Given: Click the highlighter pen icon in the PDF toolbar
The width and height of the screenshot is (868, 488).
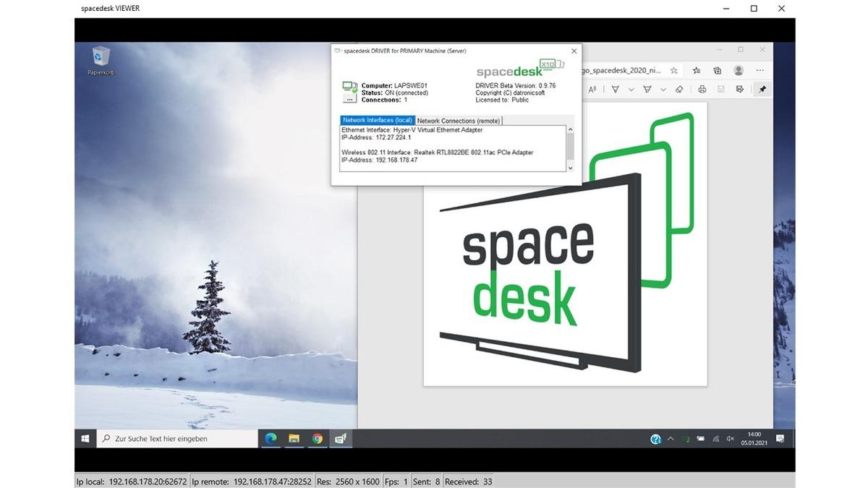Looking at the screenshot, I should 648,88.
